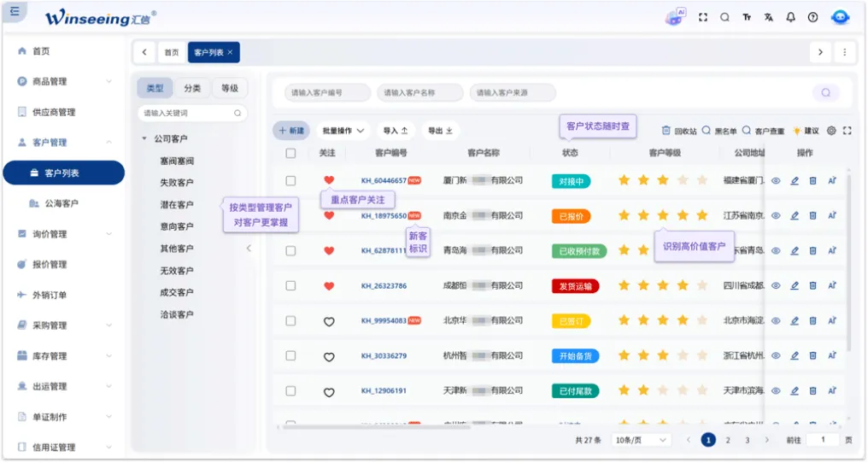Viewport: 868px width, 463px height.
Task: Open 公海客户 in the sidebar
Action: 62,203
